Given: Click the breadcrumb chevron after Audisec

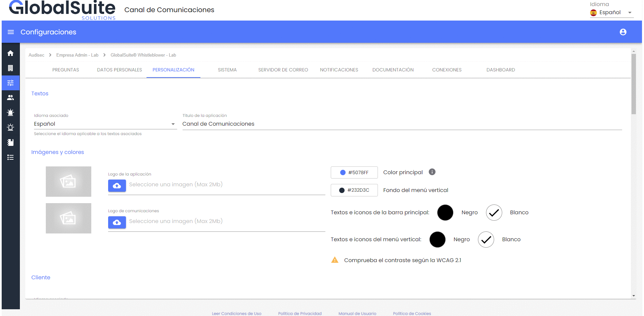Looking at the screenshot, I should pyautogui.click(x=50, y=55).
